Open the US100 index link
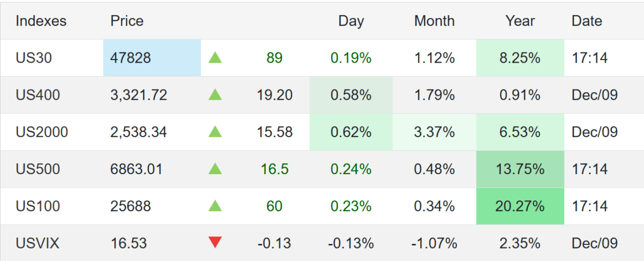This screenshot has width=644, height=261. pos(38,206)
